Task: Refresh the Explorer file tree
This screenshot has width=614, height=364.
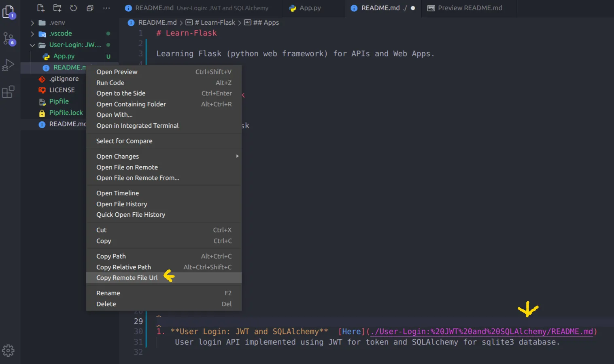Action: (73, 8)
